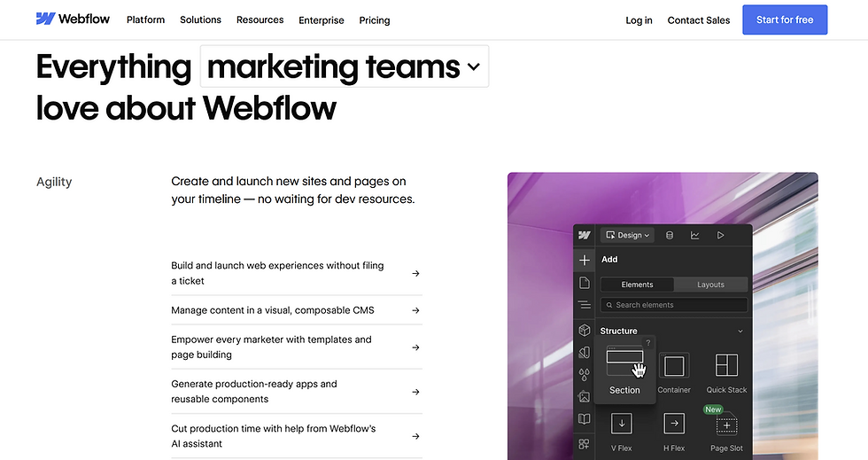Open 'Empower every marketer with templates' link
The height and width of the screenshot is (460, 868).
tap(296, 347)
